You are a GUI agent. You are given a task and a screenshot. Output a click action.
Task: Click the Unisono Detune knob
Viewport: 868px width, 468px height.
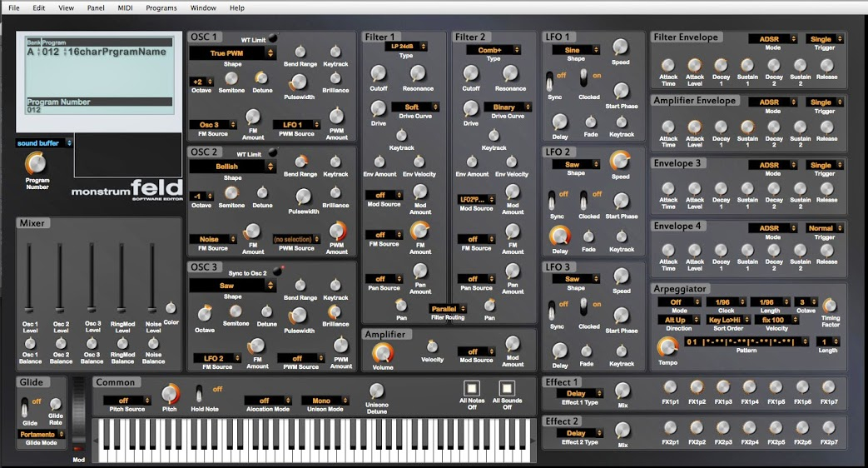click(376, 391)
